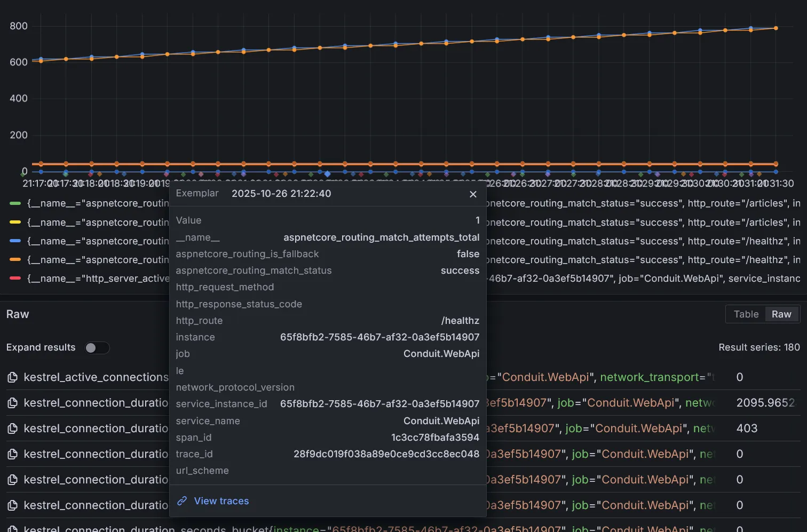Click the span_id value 1c3cc78fbafa3594

435,438
